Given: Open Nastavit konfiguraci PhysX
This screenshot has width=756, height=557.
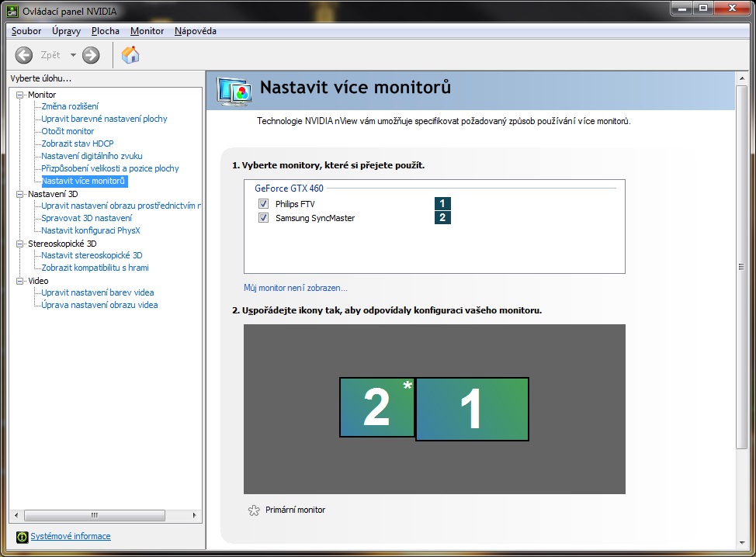Looking at the screenshot, I should [91, 231].
